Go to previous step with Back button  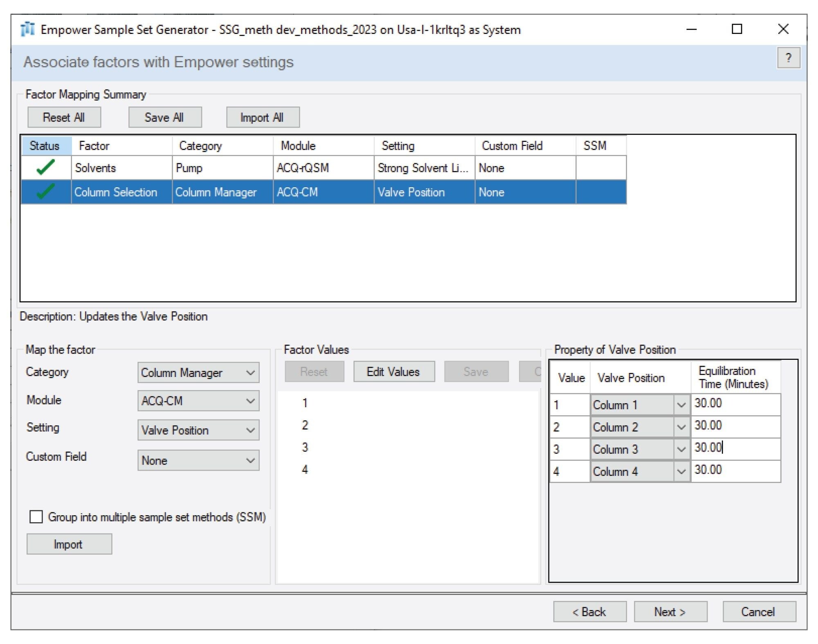[x=590, y=612]
